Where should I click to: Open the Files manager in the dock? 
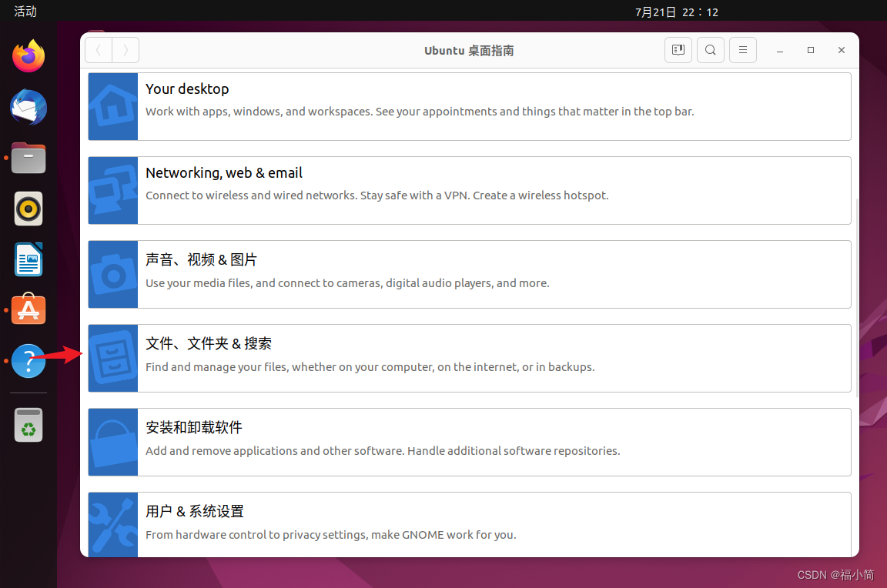[x=28, y=158]
